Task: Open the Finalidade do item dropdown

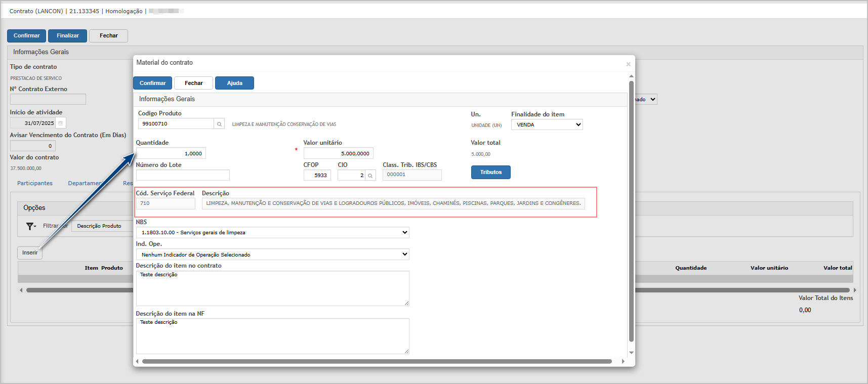Action: [x=547, y=125]
